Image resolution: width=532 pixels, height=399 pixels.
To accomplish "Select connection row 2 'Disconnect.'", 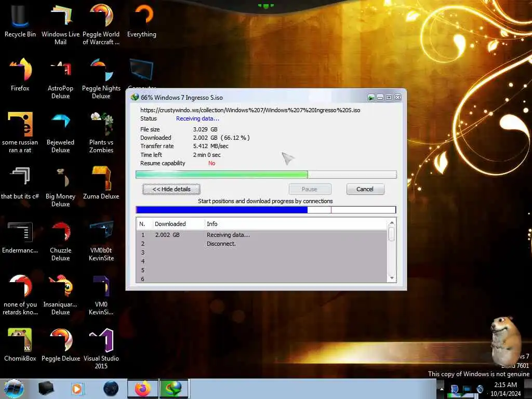I will tap(262, 244).
